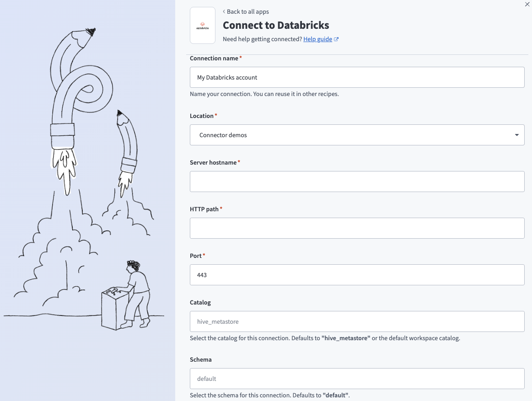Click the Schema field showing default
The height and width of the screenshot is (401, 532).
coord(357,378)
